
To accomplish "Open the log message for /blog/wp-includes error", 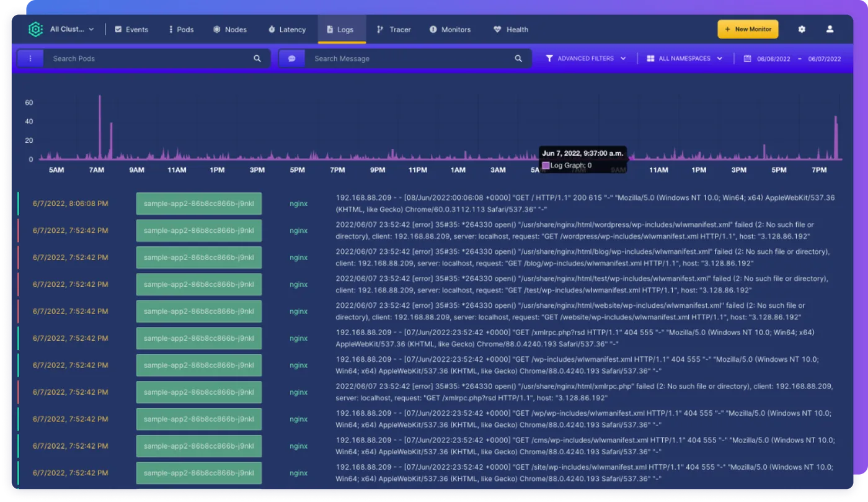I will pyautogui.click(x=583, y=258).
